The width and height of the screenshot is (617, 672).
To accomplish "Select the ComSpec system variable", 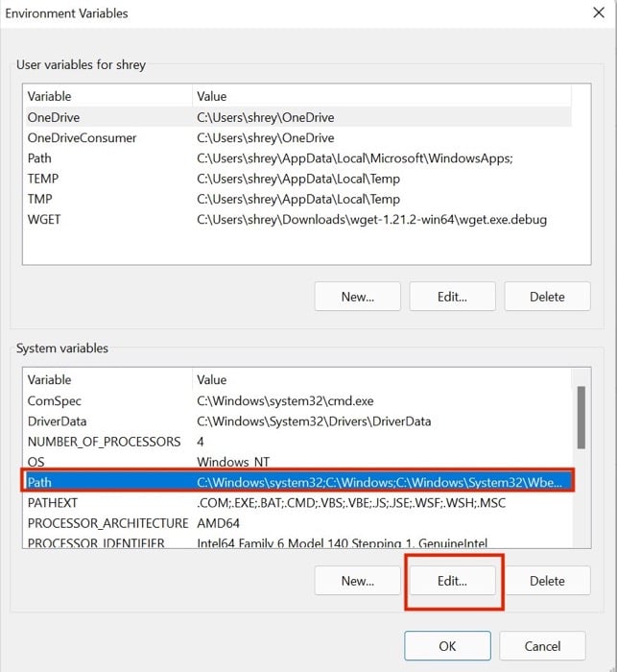I will [298, 400].
